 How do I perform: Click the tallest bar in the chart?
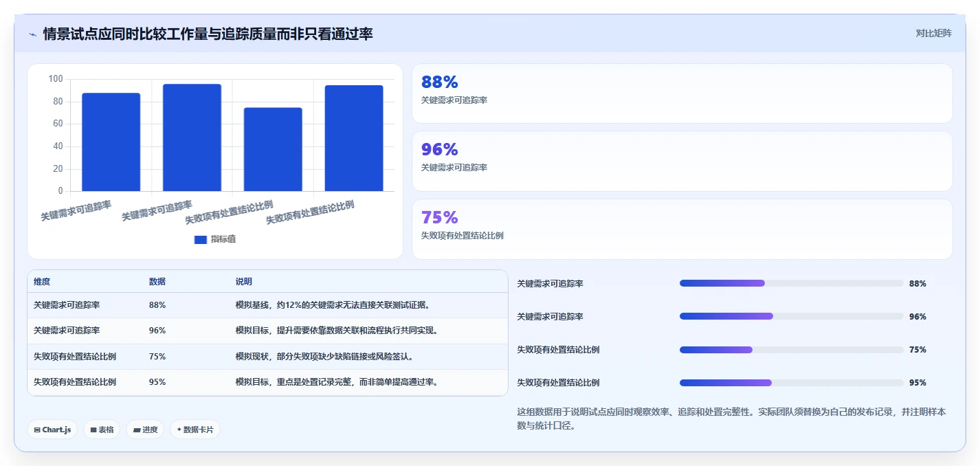[x=192, y=137]
